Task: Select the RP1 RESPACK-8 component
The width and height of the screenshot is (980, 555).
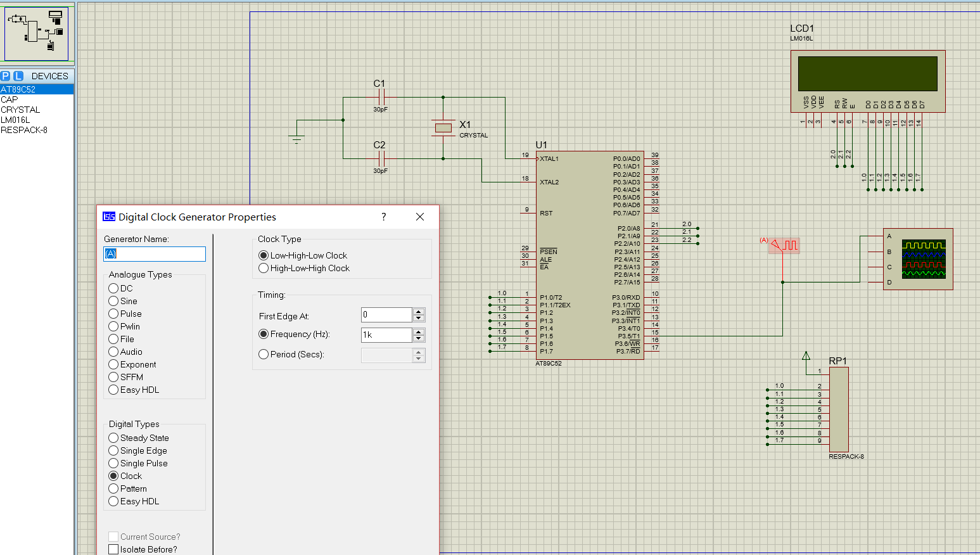Action: (x=839, y=410)
